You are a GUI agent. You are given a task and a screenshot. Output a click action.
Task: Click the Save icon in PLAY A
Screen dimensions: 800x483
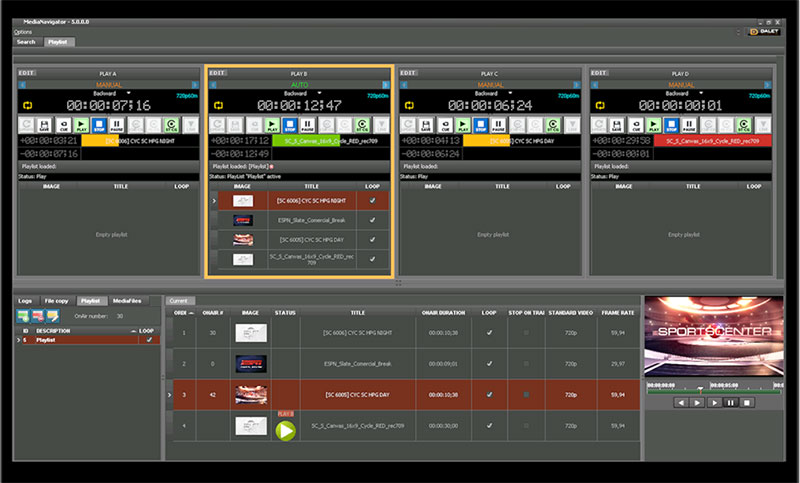(45, 124)
